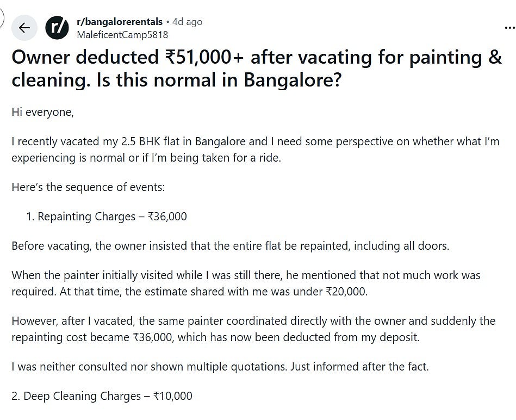Image resolution: width=516 pixels, height=420 pixels.
Task: Click the line 'I was neither consulted'
Action: [x=220, y=367]
